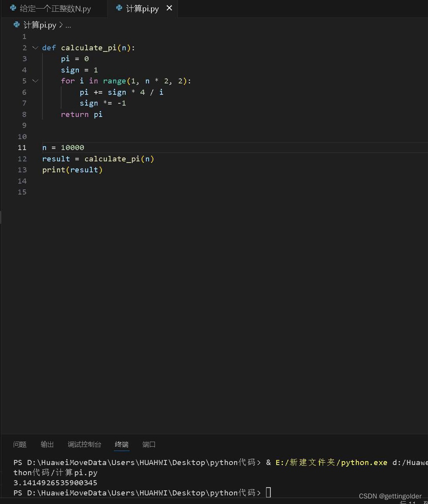Click the 'return pi' statement
Screen dimensions: 428x504
pos(82,114)
